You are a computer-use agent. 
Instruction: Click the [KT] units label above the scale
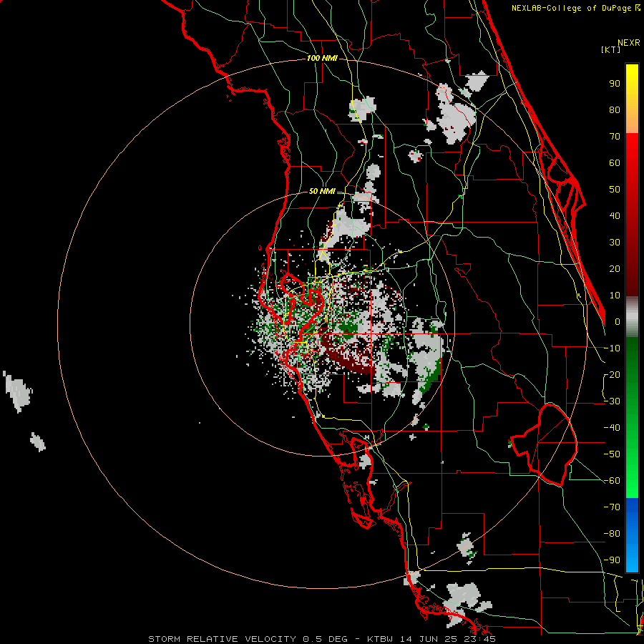click(611, 49)
